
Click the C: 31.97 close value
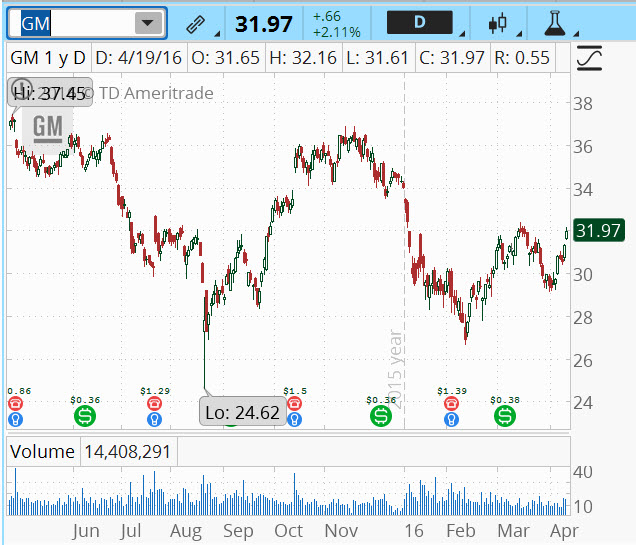[452, 58]
